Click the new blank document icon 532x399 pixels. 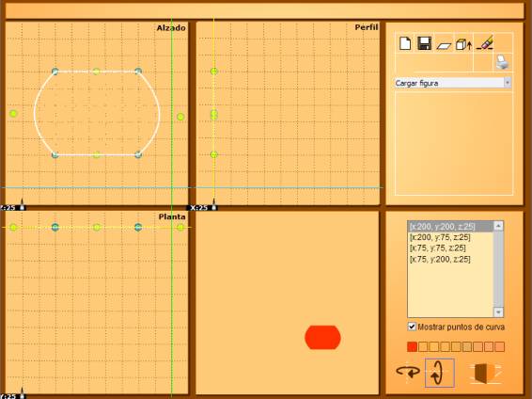click(x=405, y=43)
